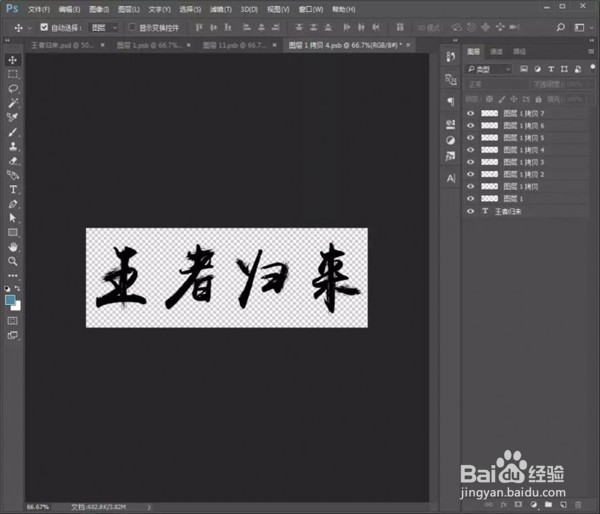Viewport: 600px width, 514px height.
Task: Filter layers by type layer
Action: click(x=551, y=69)
